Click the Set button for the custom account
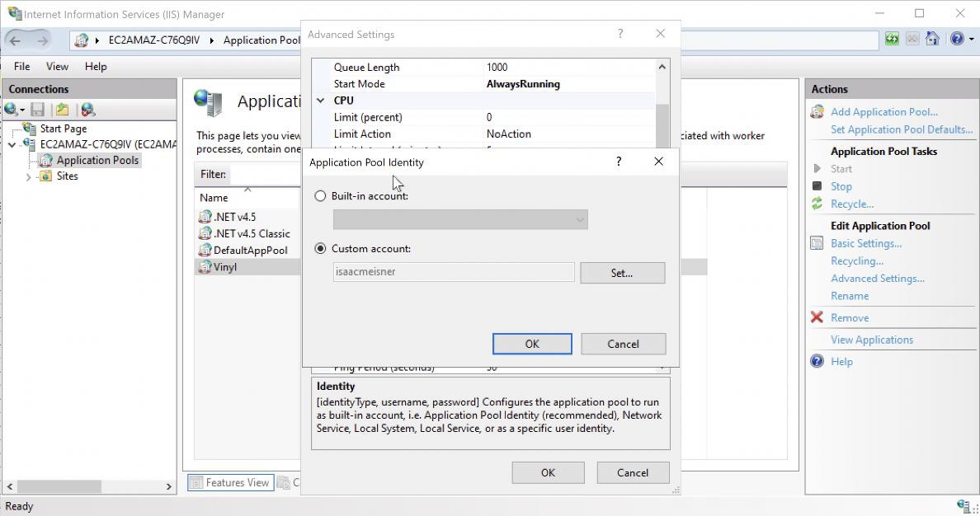 622,273
